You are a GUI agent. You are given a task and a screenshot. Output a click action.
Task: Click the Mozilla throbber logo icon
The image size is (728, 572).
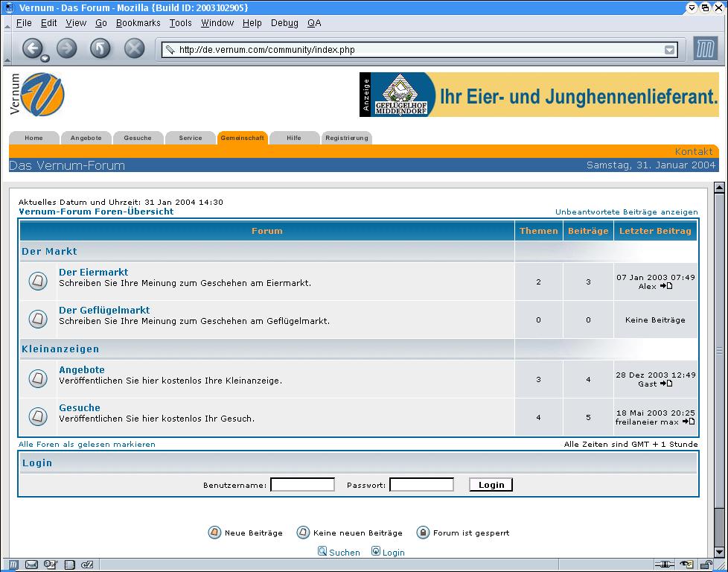pos(705,49)
